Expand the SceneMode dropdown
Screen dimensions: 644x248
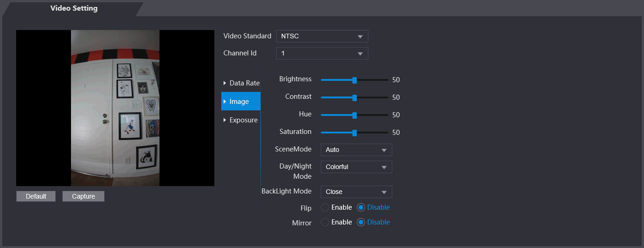(x=356, y=150)
